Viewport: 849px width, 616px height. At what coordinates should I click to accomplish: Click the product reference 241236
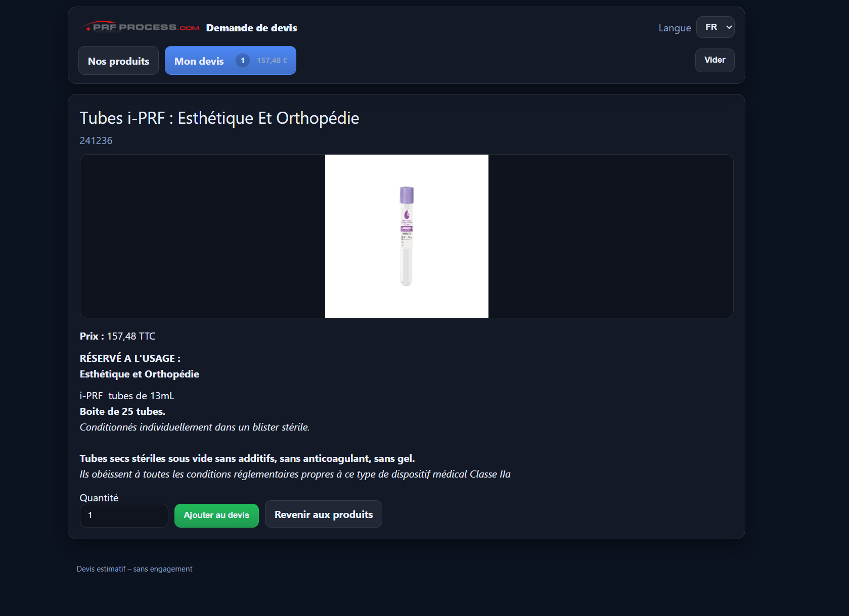point(96,140)
